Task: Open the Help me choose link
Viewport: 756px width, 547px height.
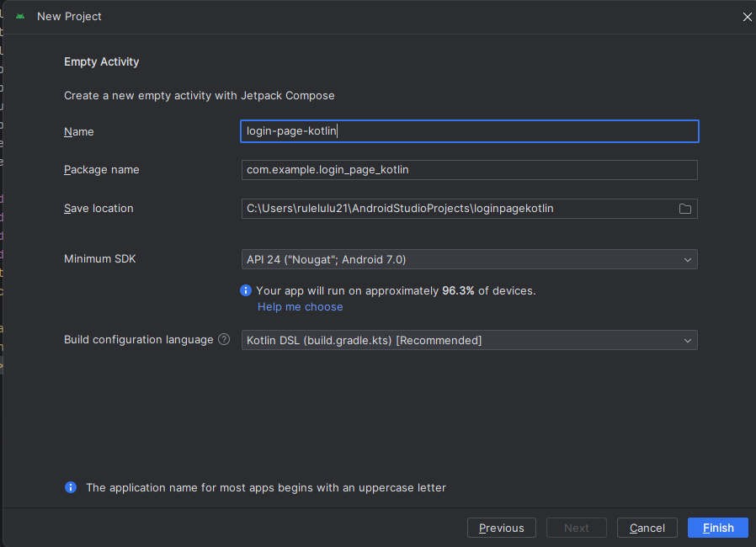Action: (300, 307)
